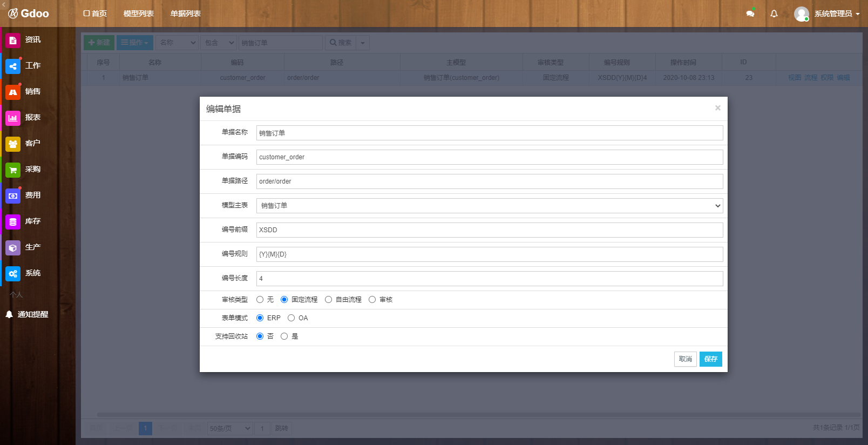
Task: Click the customer_order cell in table
Action: 242,78
